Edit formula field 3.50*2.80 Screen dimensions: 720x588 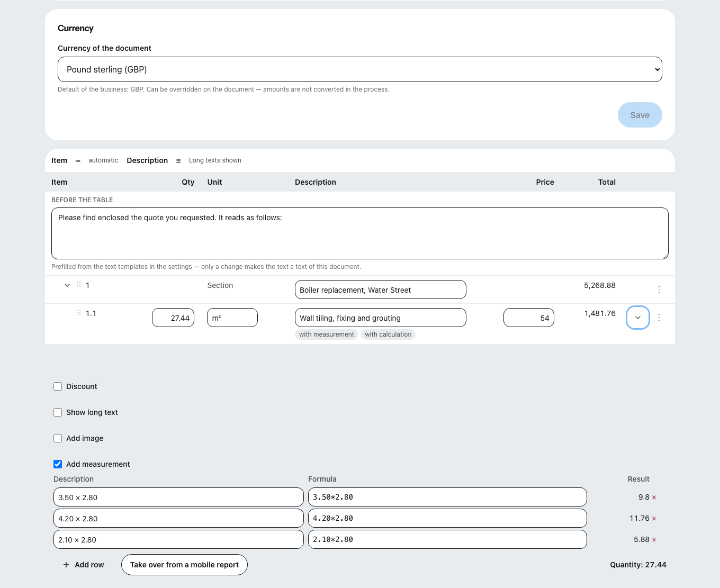(447, 497)
